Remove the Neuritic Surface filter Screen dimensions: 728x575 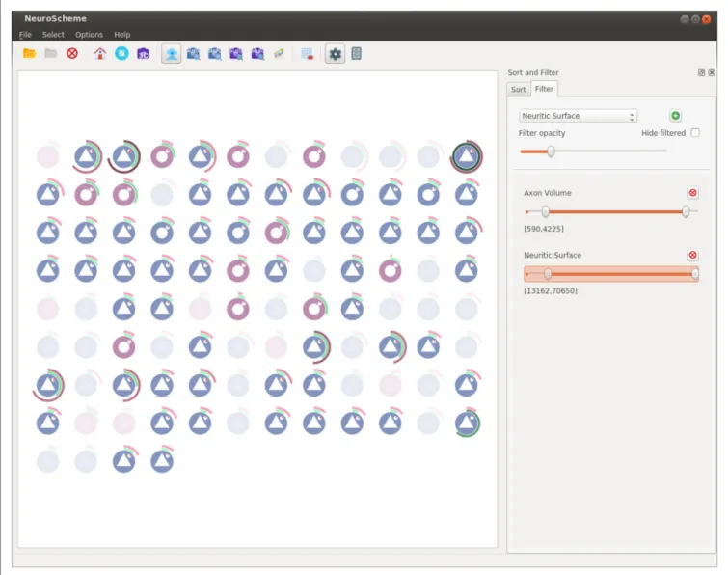(x=692, y=255)
